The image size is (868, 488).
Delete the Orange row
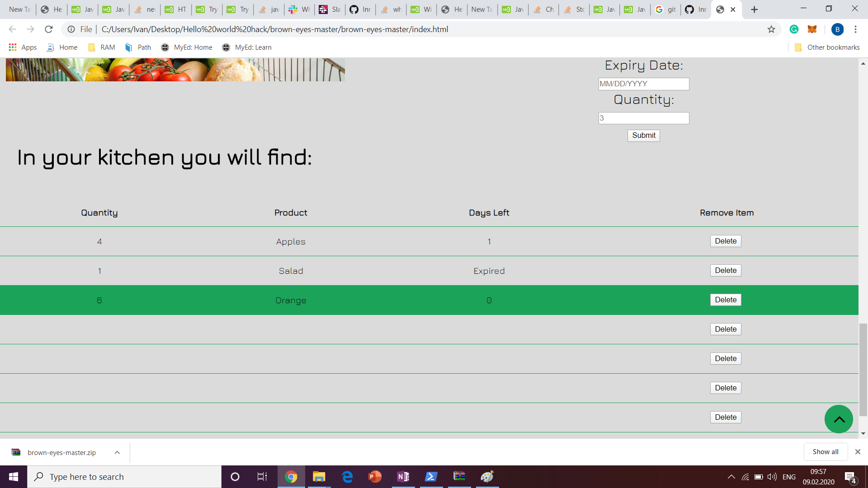(x=726, y=300)
